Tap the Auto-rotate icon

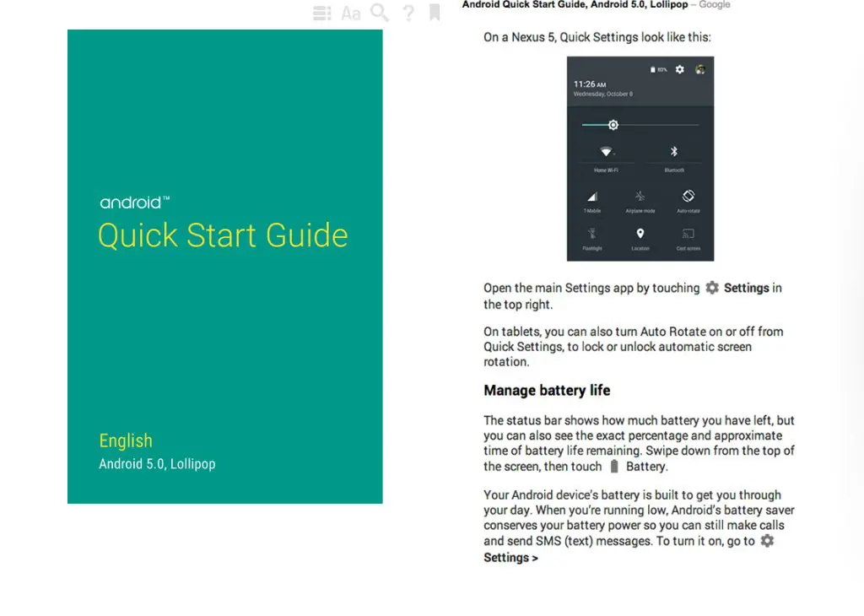[688, 196]
